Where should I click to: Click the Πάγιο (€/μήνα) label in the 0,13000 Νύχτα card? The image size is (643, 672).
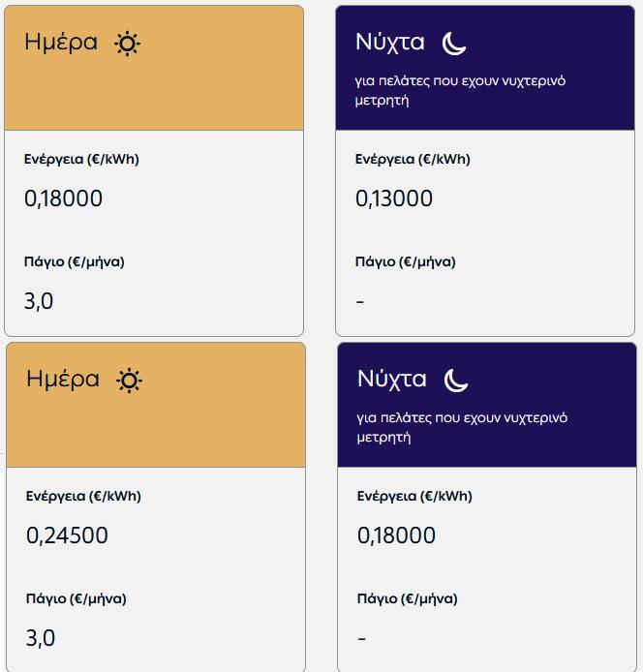coord(405,261)
